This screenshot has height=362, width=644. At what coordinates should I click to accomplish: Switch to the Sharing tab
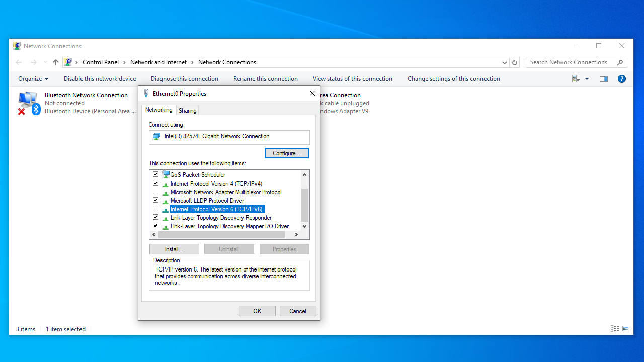tap(187, 111)
